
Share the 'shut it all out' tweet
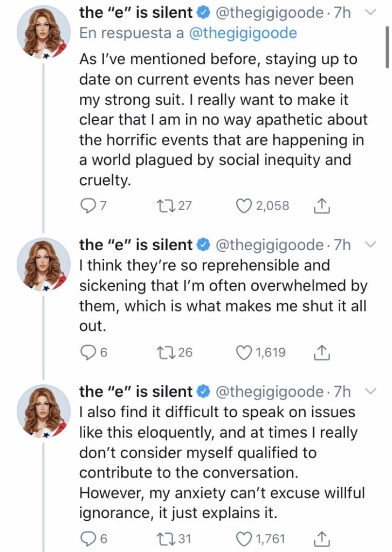tap(321, 353)
